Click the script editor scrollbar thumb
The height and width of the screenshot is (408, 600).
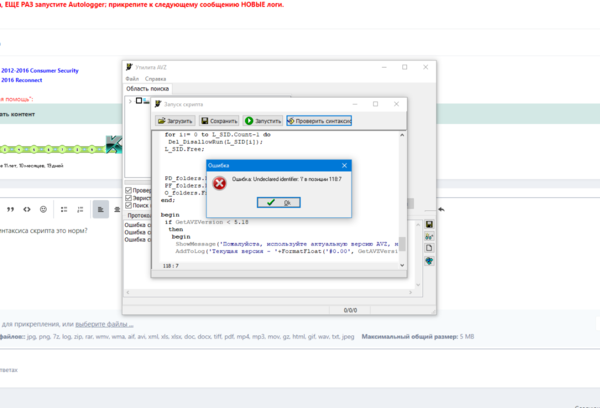tap(402, 244)
